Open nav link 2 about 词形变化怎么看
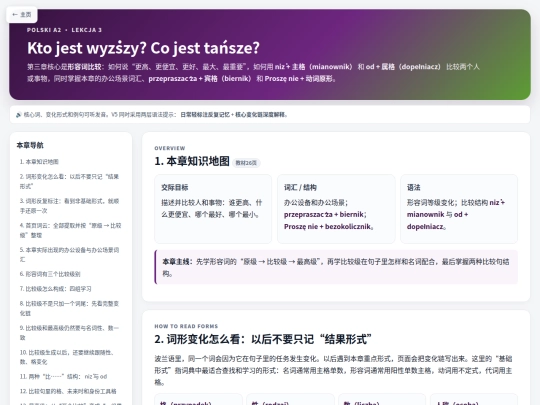The height and width of the screenshot is (405, 540). click(70, 181)
